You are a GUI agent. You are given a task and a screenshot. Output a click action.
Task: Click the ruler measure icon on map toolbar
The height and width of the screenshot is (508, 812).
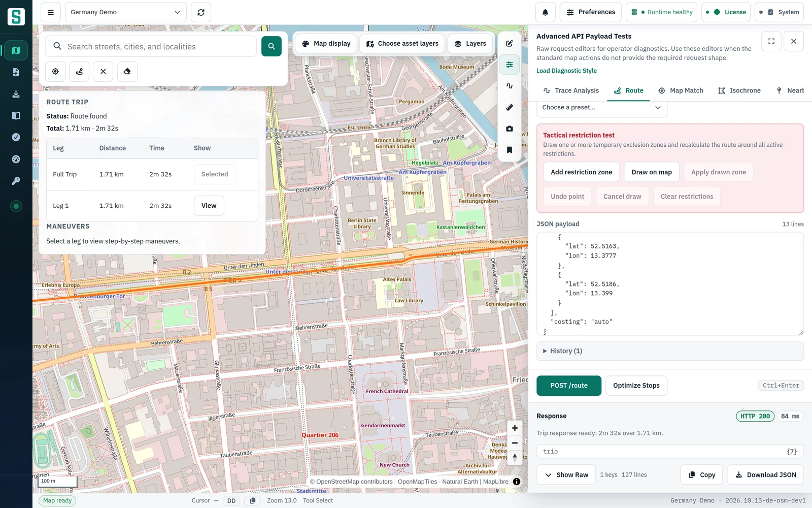[510, 107]
